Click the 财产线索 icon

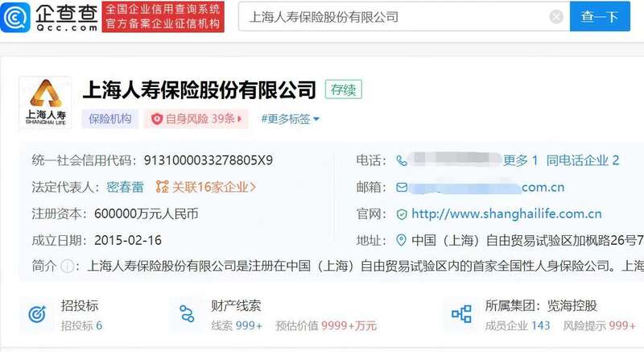(188, 315)
